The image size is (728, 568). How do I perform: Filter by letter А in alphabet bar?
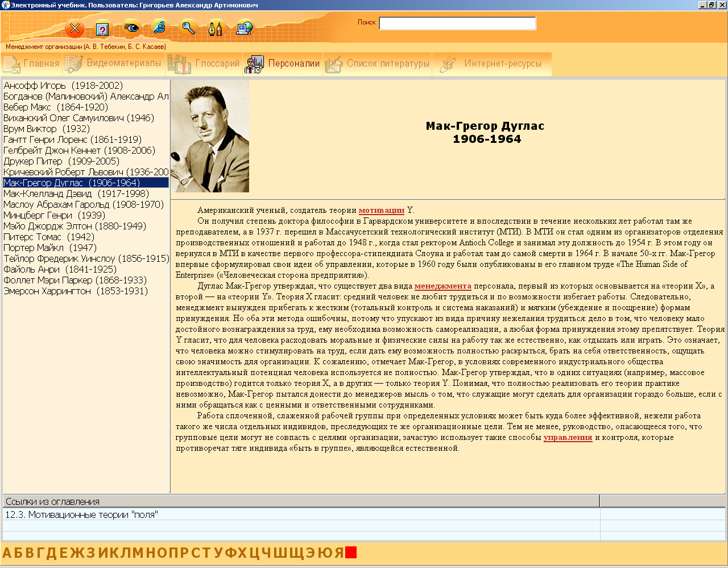coord(7,553)
